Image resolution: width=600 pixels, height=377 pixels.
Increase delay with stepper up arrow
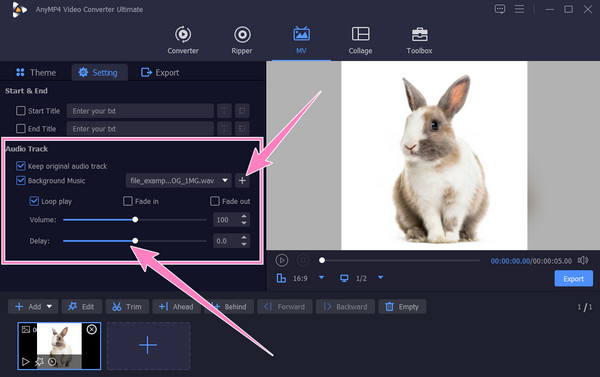coord(244,238)
